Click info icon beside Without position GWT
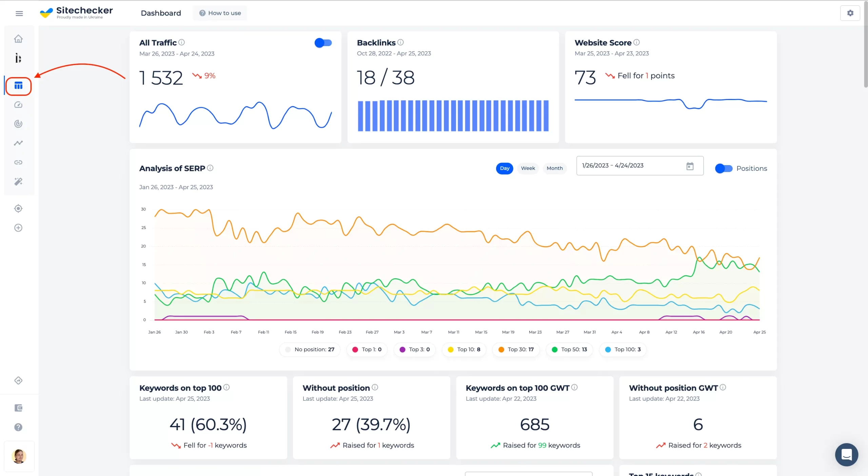The image size is (868, 476). (x=723, y=387)
